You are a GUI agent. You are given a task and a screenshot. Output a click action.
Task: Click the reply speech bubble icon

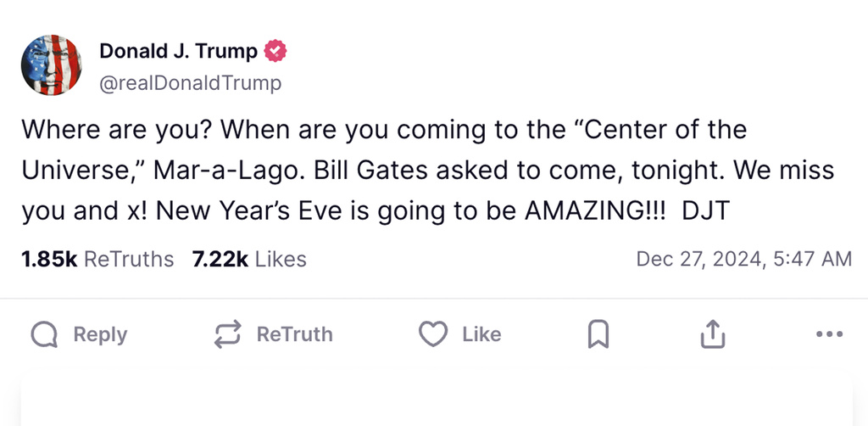(44, 335)
